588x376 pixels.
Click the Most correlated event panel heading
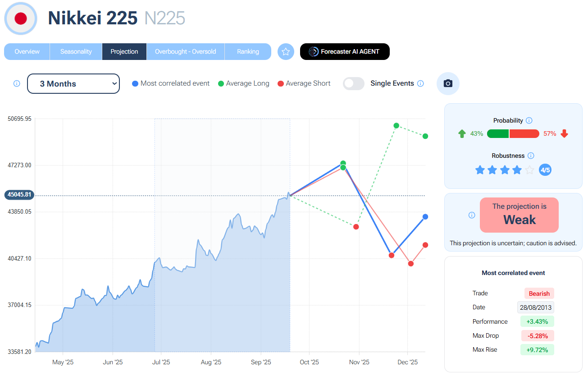513,273
